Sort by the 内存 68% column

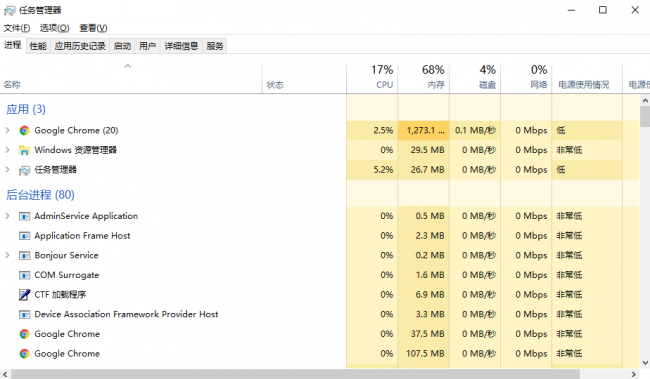(x=423, y=78)
